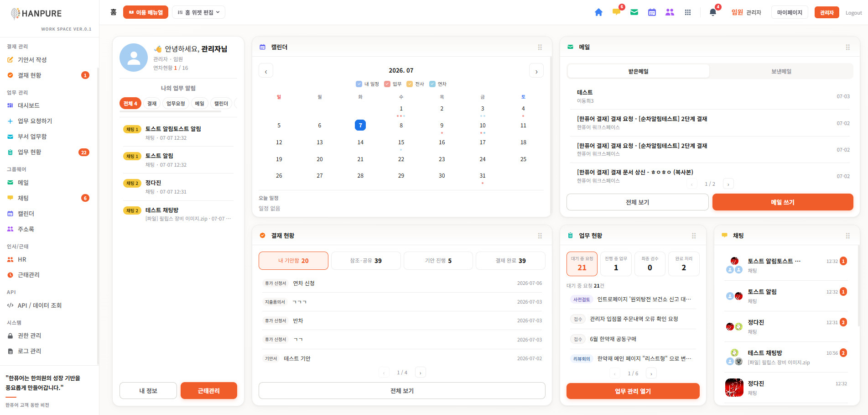The width and height of the screenshot is (868, 415).
Task: Open the home icon in top bar
Action: [x=598, y=12]
